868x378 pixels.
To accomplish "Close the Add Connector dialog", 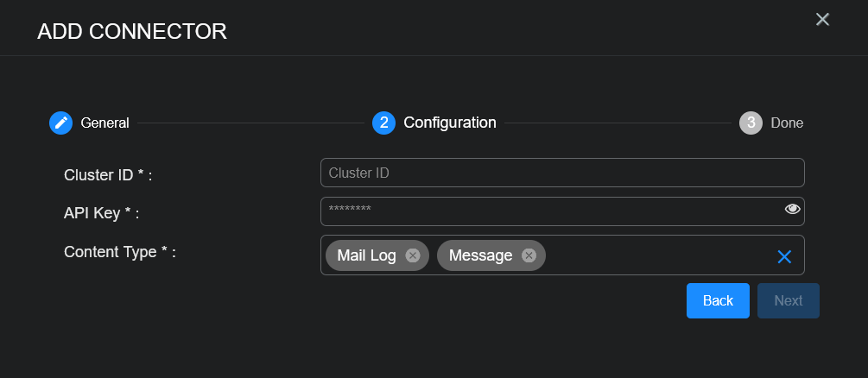I will [822, 20].
